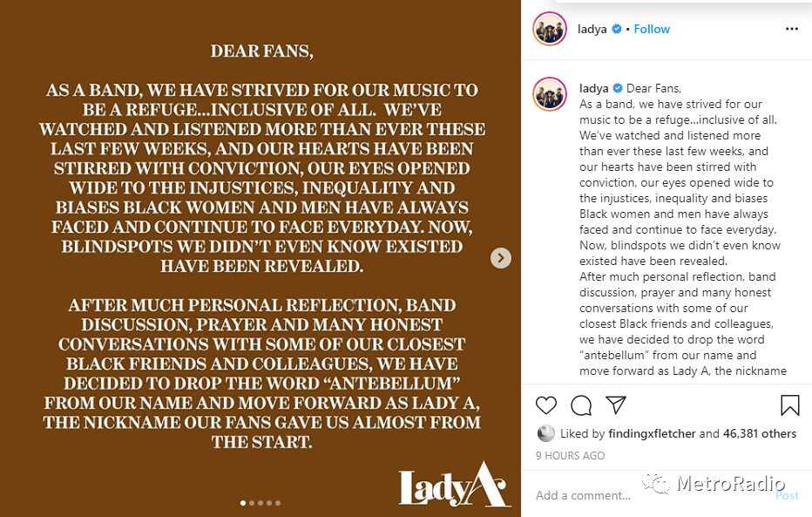Open ladya username in the post header
The image size is (812, 517).
(592, 29)
